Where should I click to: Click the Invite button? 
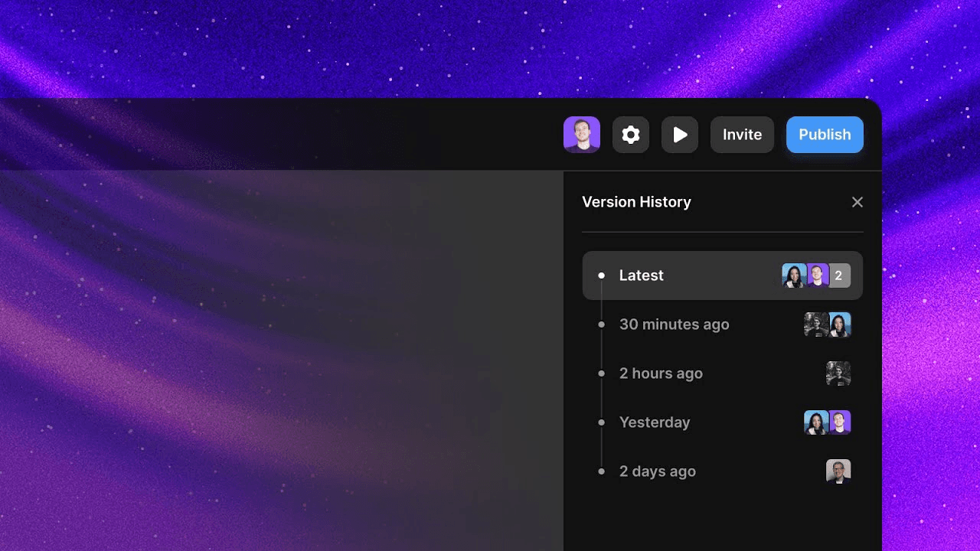[742, 135]
